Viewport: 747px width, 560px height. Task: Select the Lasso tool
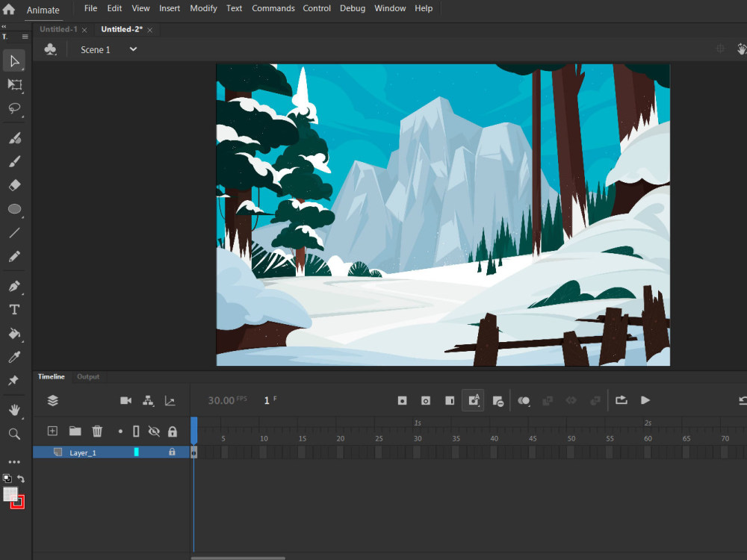tap(15, 108)
